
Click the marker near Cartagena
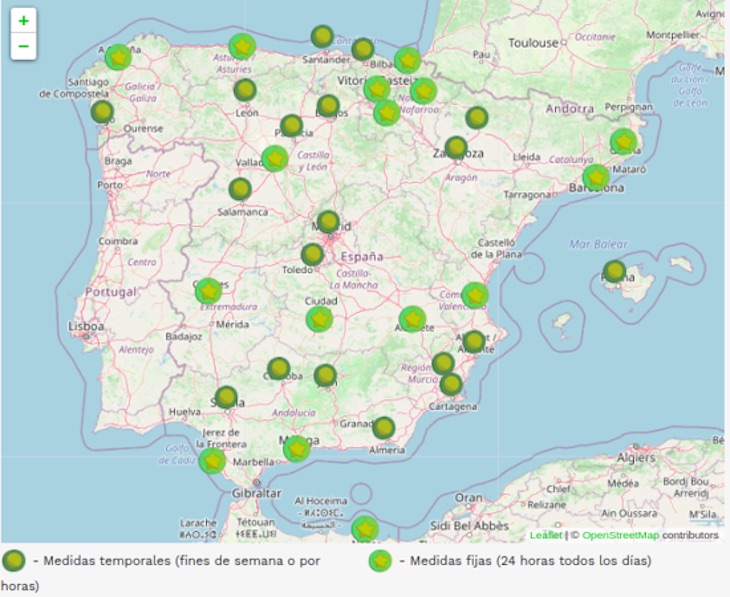(451, 384)
